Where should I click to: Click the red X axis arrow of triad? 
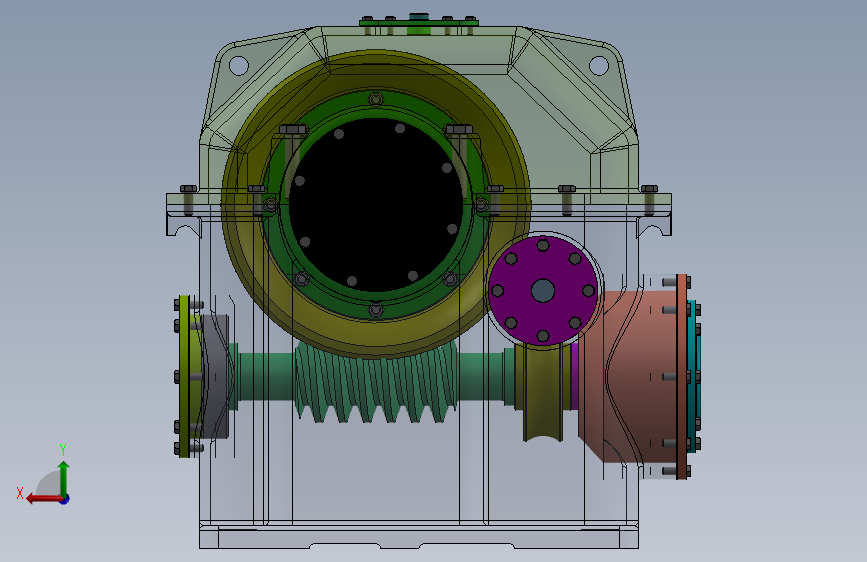pos(44,499)
